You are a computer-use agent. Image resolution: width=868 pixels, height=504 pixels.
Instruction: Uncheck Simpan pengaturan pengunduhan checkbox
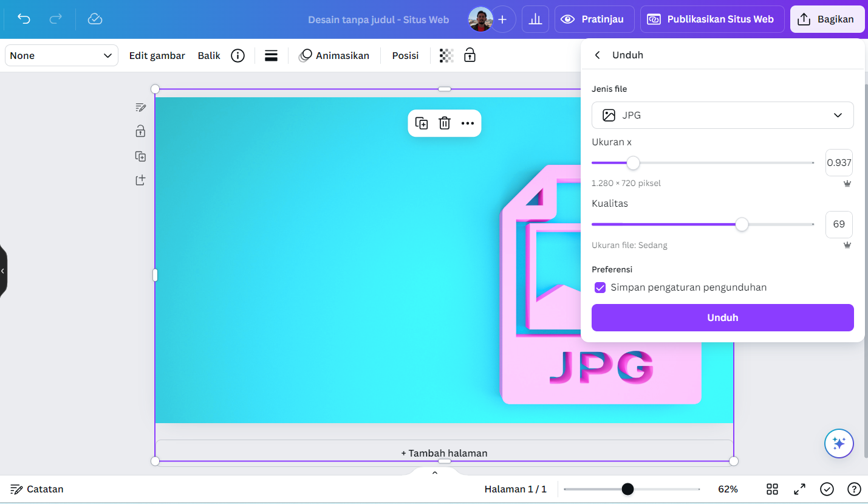600,288
